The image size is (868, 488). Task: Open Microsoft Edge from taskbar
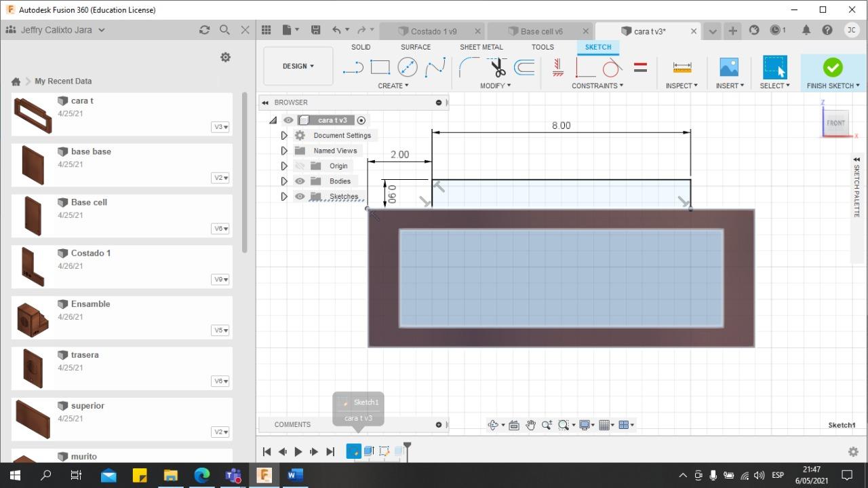pyautogui.click(x=201, y=474)
